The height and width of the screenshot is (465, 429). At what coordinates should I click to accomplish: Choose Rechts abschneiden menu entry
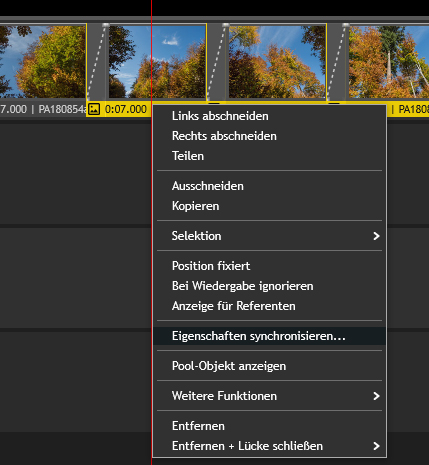click(269, 136)
